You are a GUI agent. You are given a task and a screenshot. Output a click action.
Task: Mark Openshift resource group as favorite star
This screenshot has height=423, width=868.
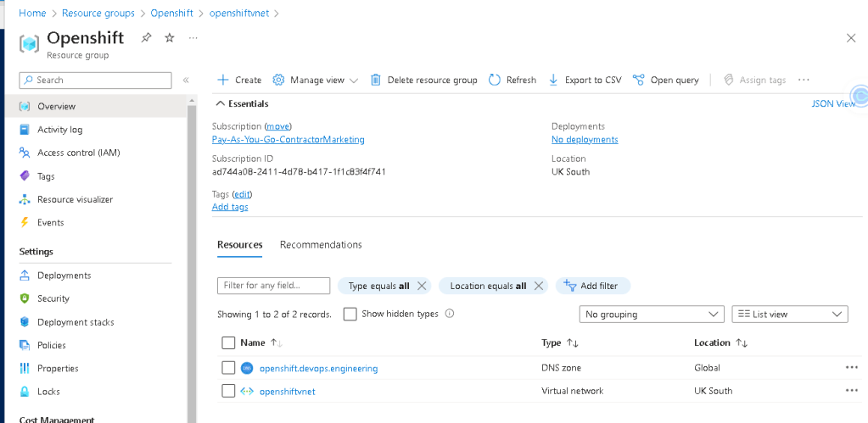(170, 38)
